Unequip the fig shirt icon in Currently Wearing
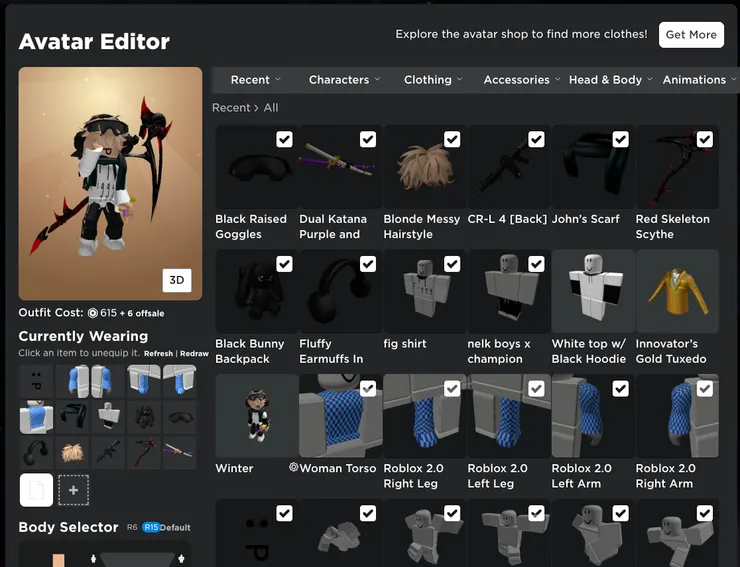Viewport: 740px width, 567px height. (x=108, y=417)
